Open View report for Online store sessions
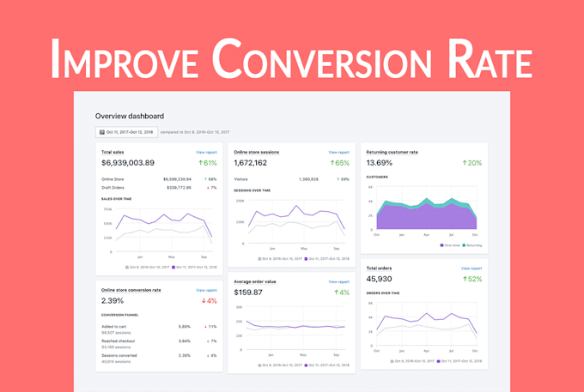Viewport: 584px width, 392px height. tap(339, 152)
